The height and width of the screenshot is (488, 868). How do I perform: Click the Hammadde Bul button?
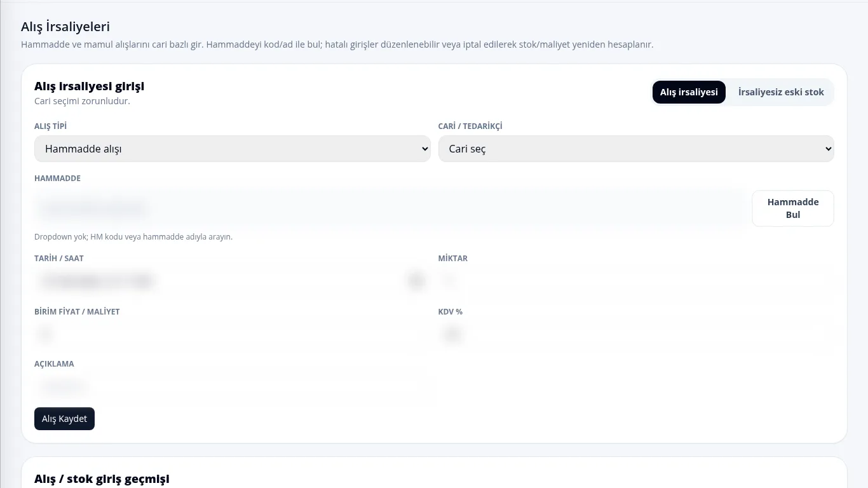793,208
